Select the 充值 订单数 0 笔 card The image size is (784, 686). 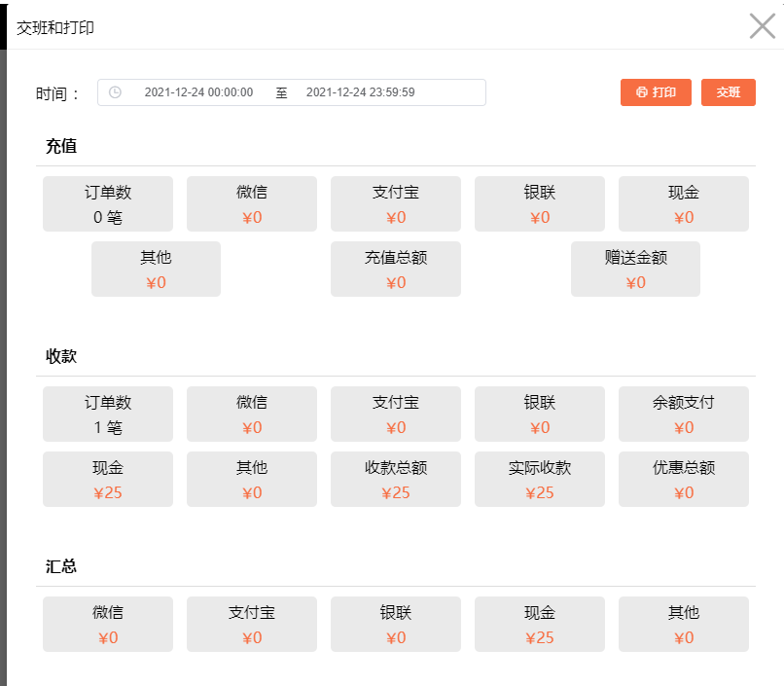(108, 203)
